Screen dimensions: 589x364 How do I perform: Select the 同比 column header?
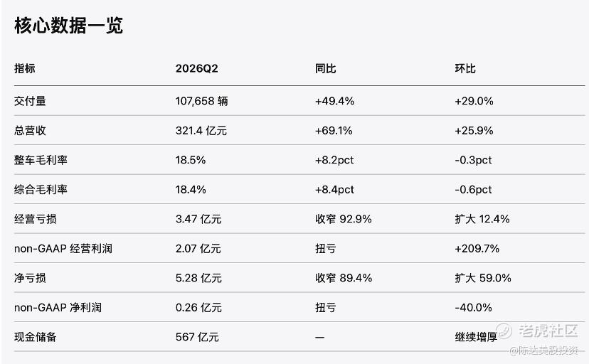[325, 68]
